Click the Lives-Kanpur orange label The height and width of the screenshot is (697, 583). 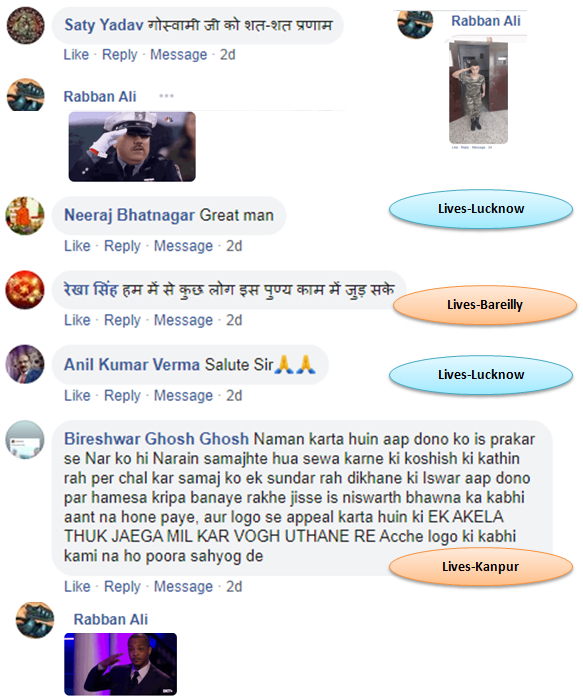tap(480, 567)
